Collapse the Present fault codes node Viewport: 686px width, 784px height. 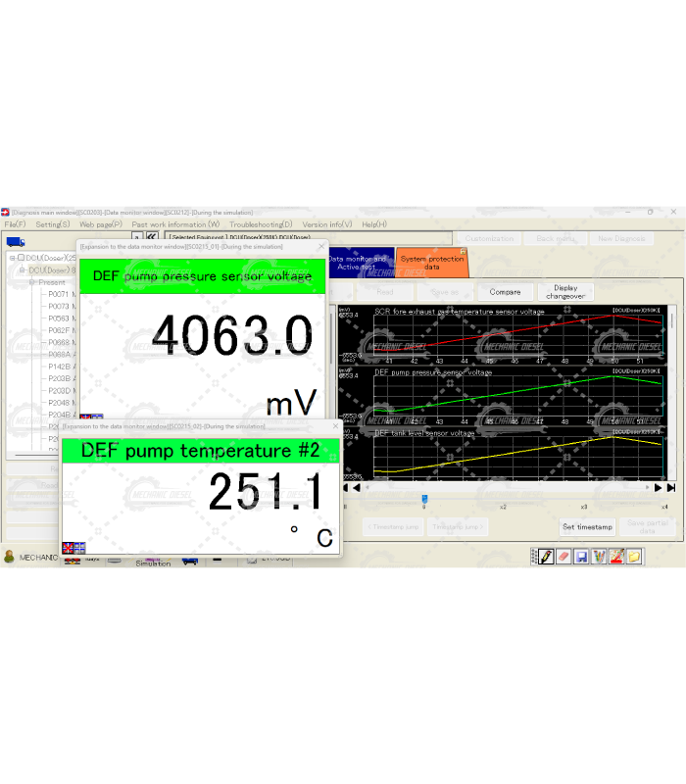[31, 282]
